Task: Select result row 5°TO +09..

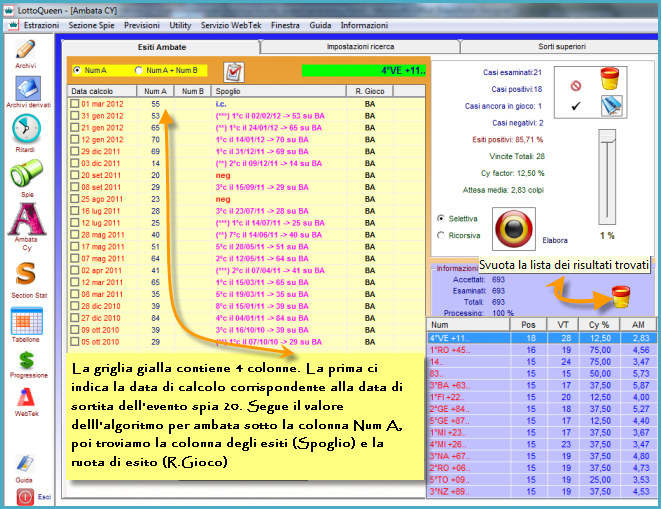Action: coord(542,479)
